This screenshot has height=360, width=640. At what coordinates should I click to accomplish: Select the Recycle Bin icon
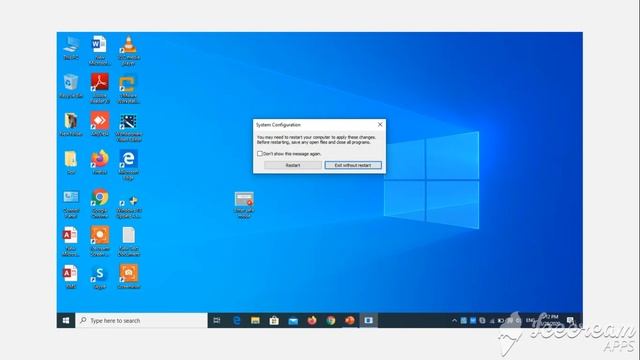[71, 86]
